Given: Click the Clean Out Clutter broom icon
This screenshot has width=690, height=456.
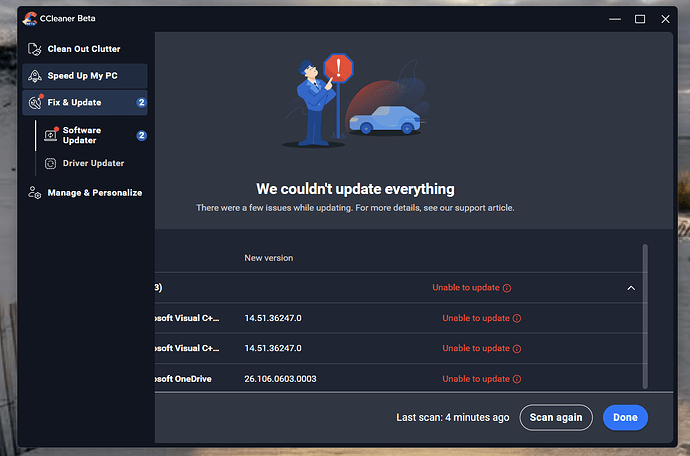Looking at the screenshot, I should [x=34, y=49].
